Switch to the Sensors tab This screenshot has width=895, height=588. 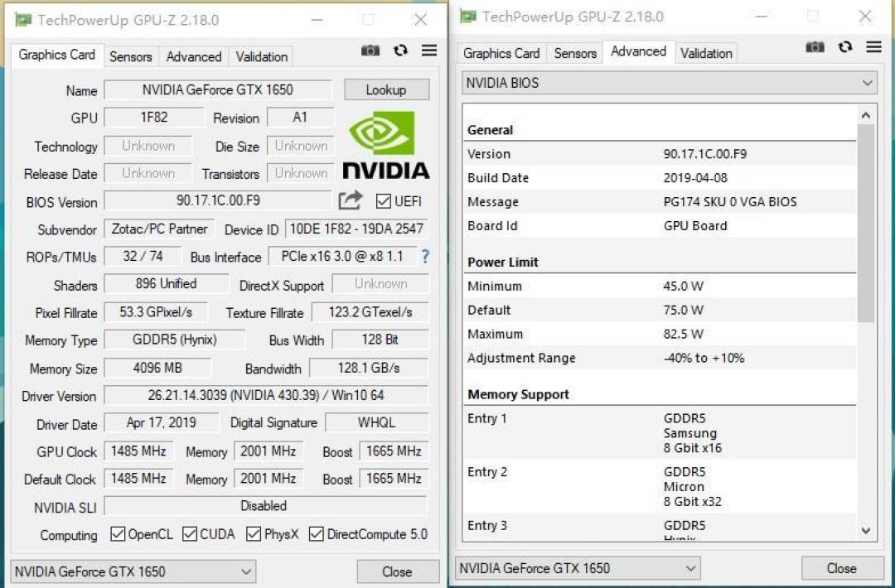click(x=130, y=56)
